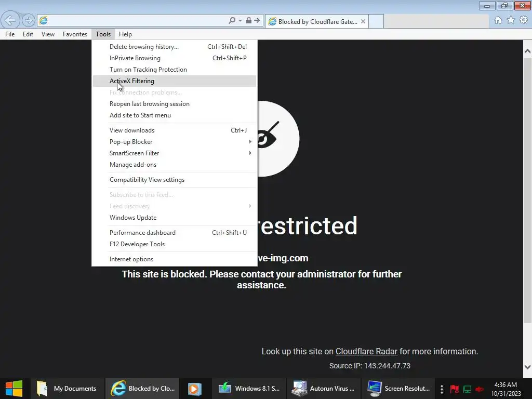Open the Windows Start button
This screenshot has height=399, width=532.
click(14, 389)
